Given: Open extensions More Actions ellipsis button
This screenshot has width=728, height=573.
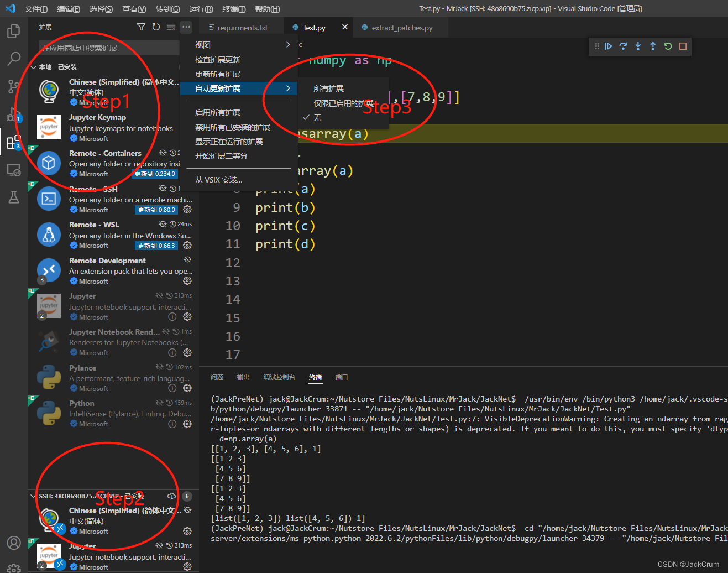Looking at the screenshot, I should click(186, 27).
